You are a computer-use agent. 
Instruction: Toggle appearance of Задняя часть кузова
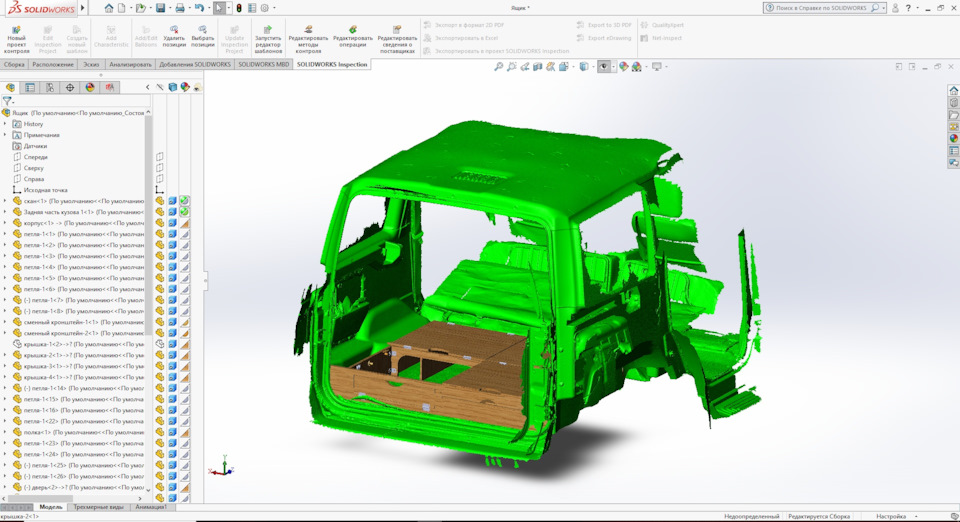[x=184, y=212]
